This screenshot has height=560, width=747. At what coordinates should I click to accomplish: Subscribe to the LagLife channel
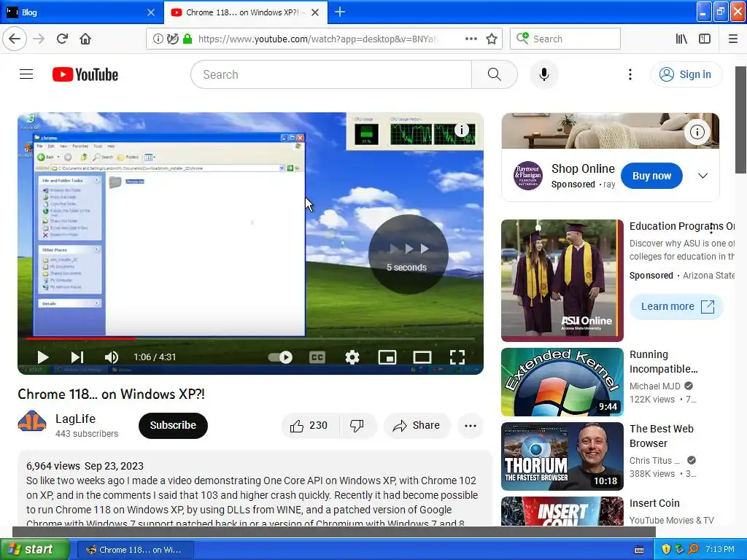coord(173,425)
